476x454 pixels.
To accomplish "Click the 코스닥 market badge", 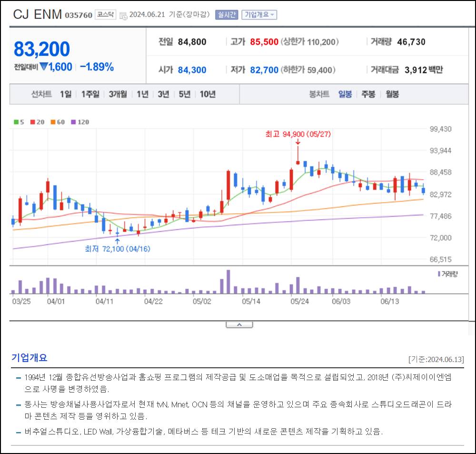I will click(x=105, y=15).
